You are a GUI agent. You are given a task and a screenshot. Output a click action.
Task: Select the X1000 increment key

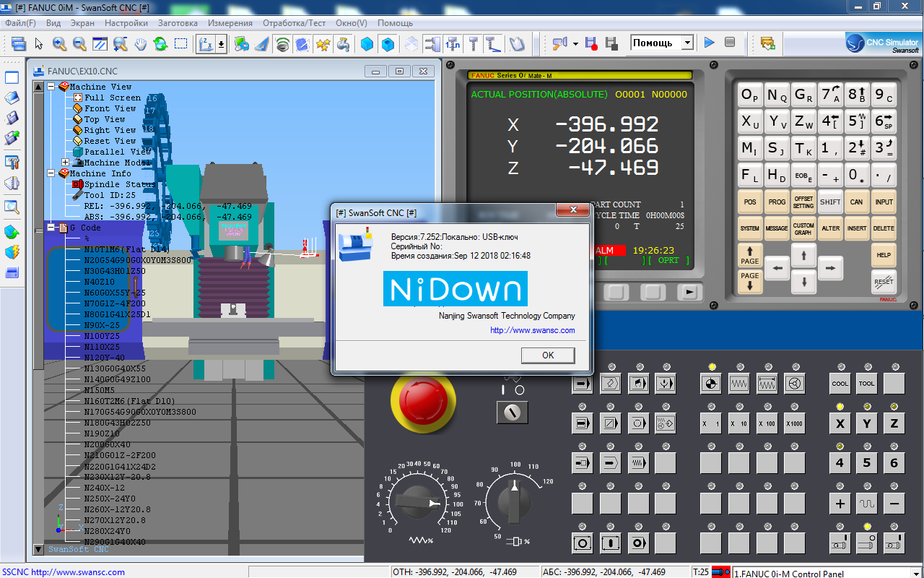click(x=795, y=423)
